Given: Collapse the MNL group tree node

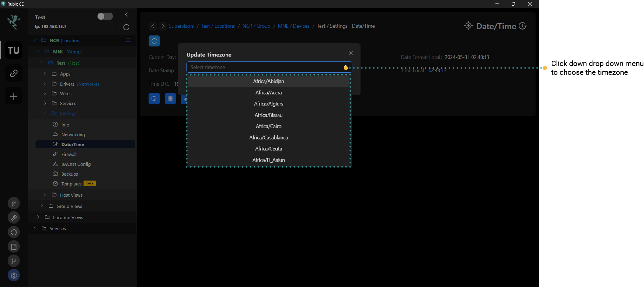Looking at the screenshot, I should (x=38, y=52).
